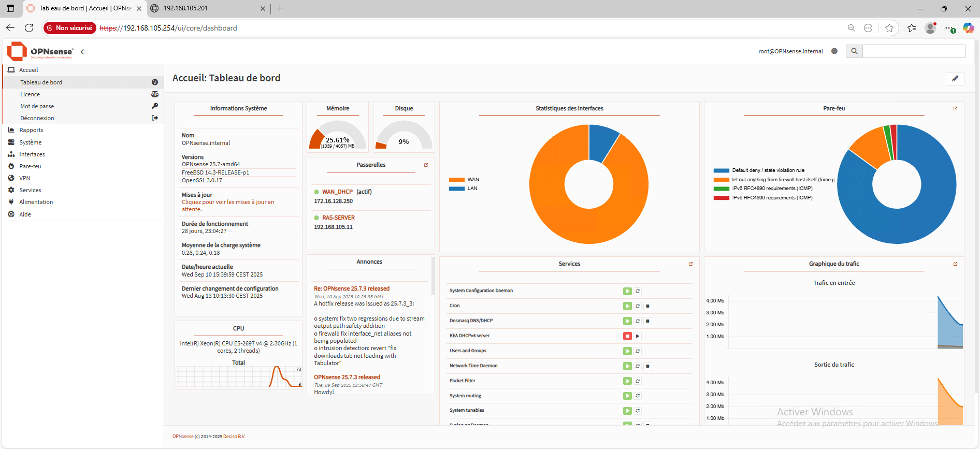Viewport: 980px width, 449px height.
Task: Open the Pare-feu widget external link icon
Action: pos(955,109)
